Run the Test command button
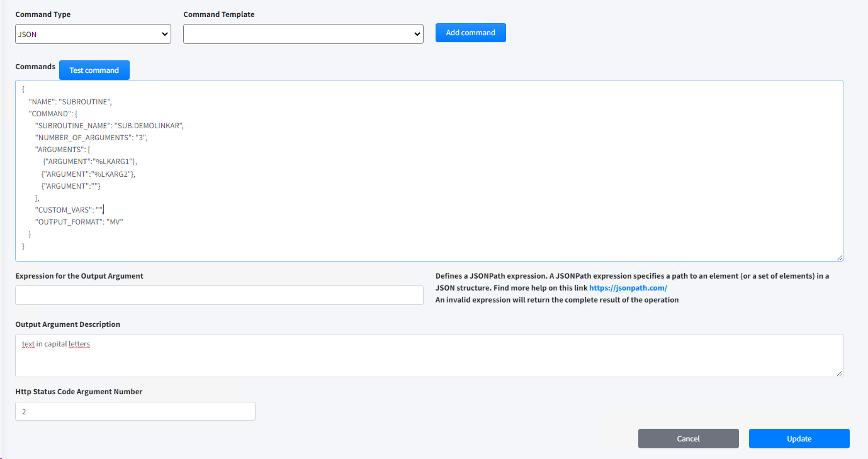Image resolution: width=868 pixels, height=459 pixels. coord(94,70)
